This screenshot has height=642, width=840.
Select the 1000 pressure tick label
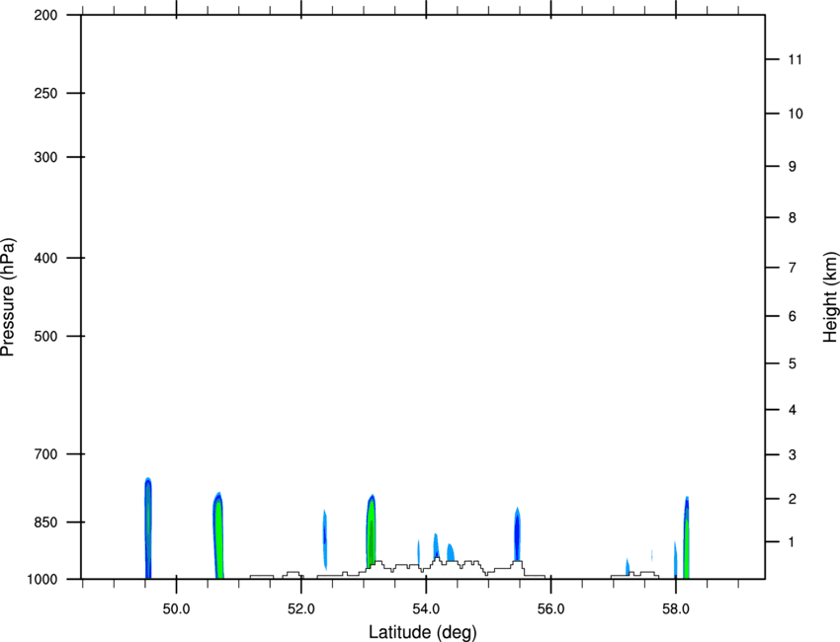coord(42,579)
